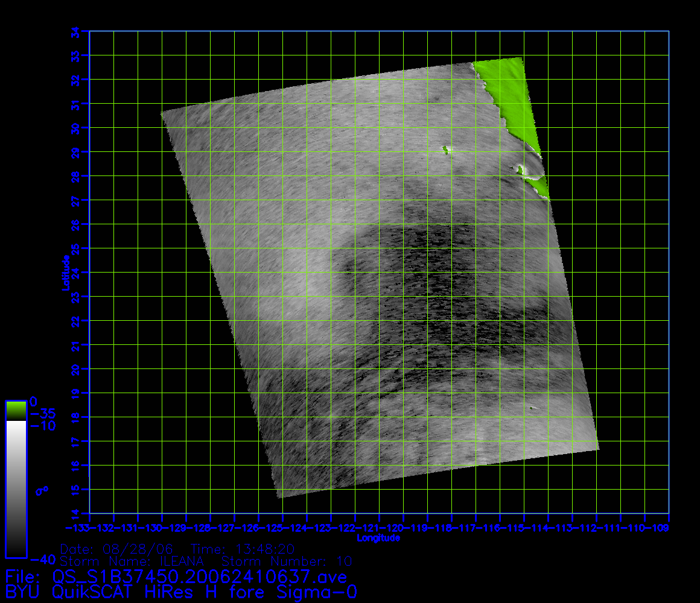Click the small green island off the coast
The height and width of the screenshot is (603, 700).
click(x=446, y=150)
